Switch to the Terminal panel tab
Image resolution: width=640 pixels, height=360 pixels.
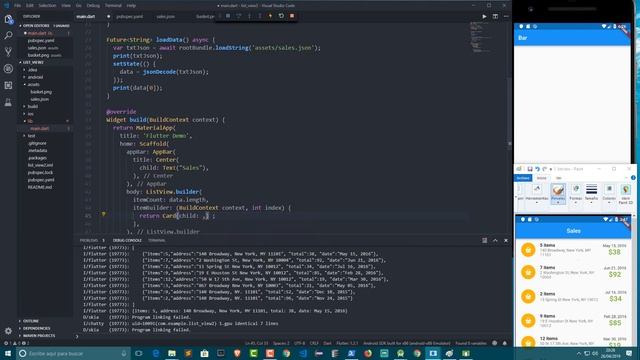point(157,240)
